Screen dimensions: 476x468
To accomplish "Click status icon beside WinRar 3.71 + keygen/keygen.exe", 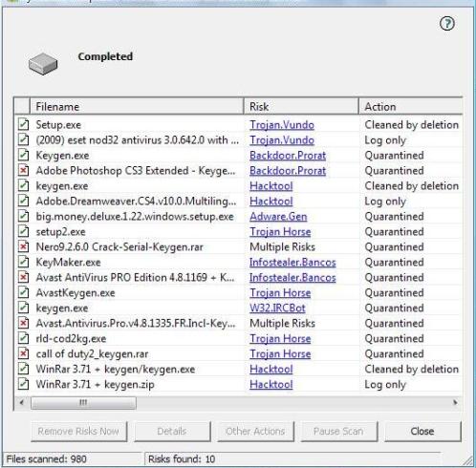I will [x=23, y=369].
